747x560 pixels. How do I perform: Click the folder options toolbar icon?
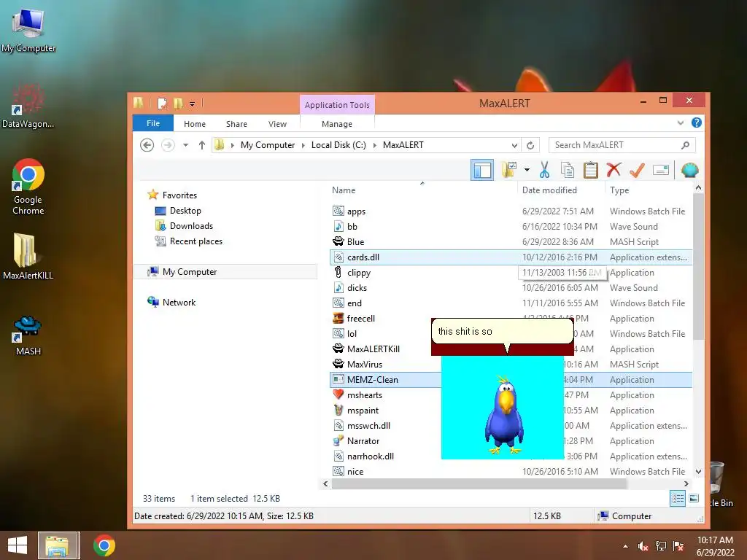pyautogui.click(x=508, y=170)
